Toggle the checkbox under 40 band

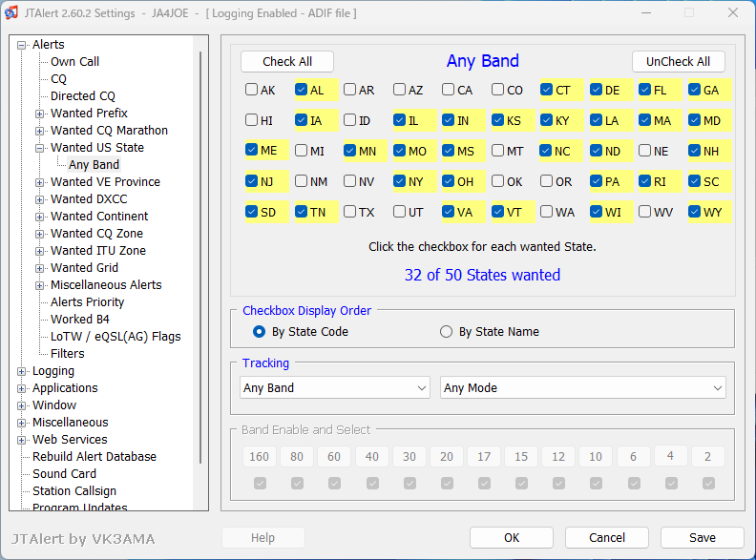[x=372, y=483]
